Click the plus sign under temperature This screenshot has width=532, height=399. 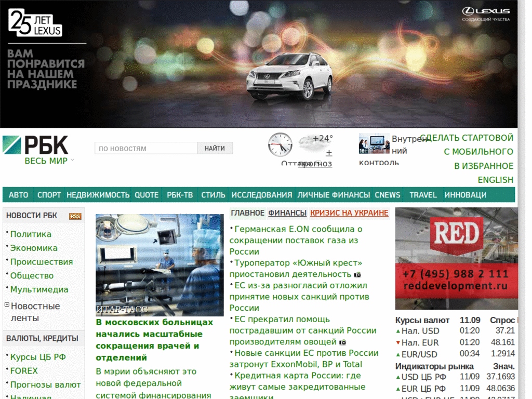329,153
